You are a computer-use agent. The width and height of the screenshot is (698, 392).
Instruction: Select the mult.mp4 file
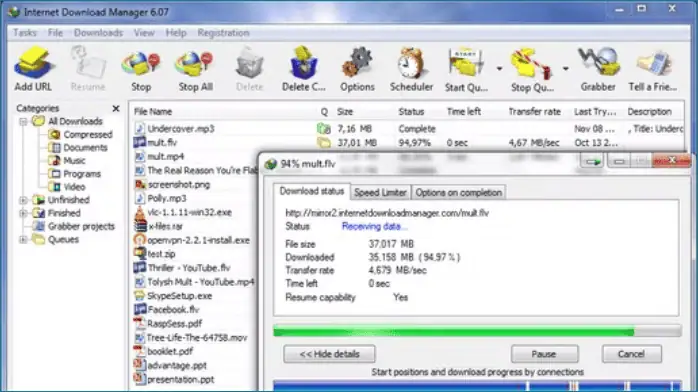pos(159,157)
